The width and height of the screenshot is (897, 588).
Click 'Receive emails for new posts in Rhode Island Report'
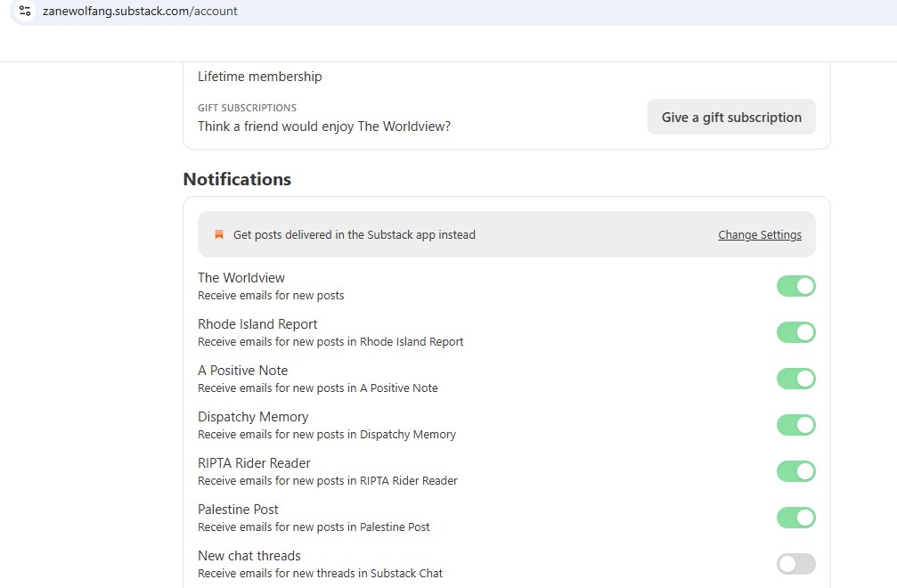point(330,342)
